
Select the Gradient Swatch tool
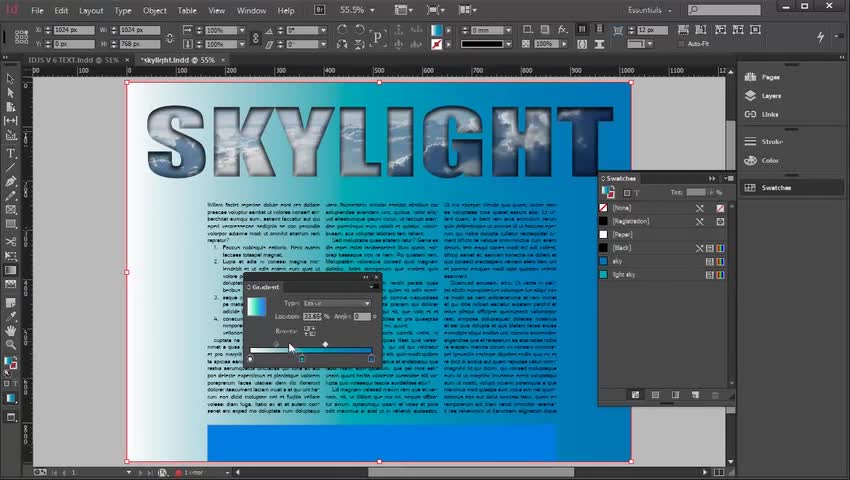click(x=10, y=270)
